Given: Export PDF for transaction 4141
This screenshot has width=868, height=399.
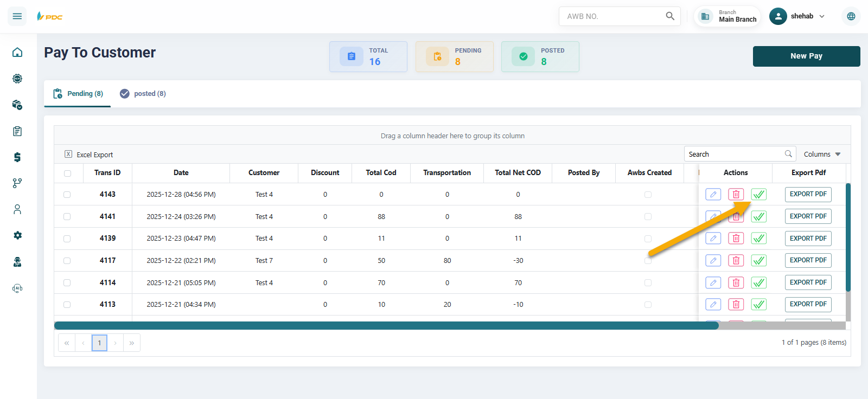Looking at the screenshot, I should pyautogui.click(x=808, y=216).
